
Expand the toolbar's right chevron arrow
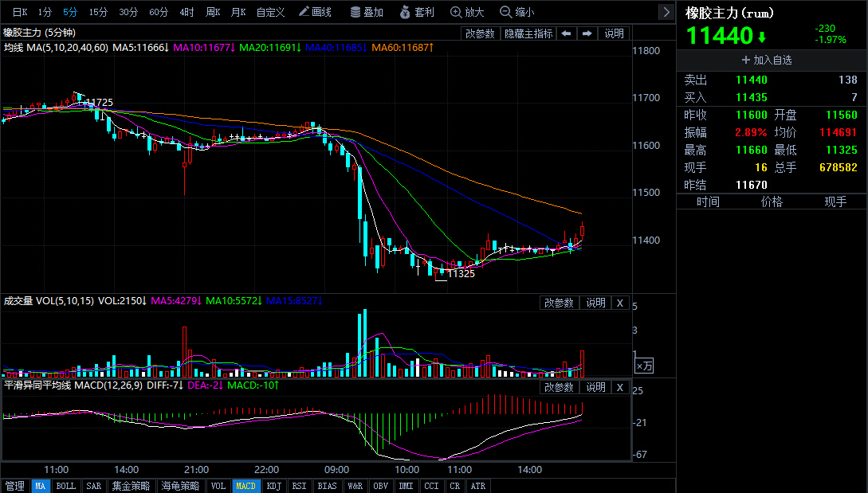666,12
